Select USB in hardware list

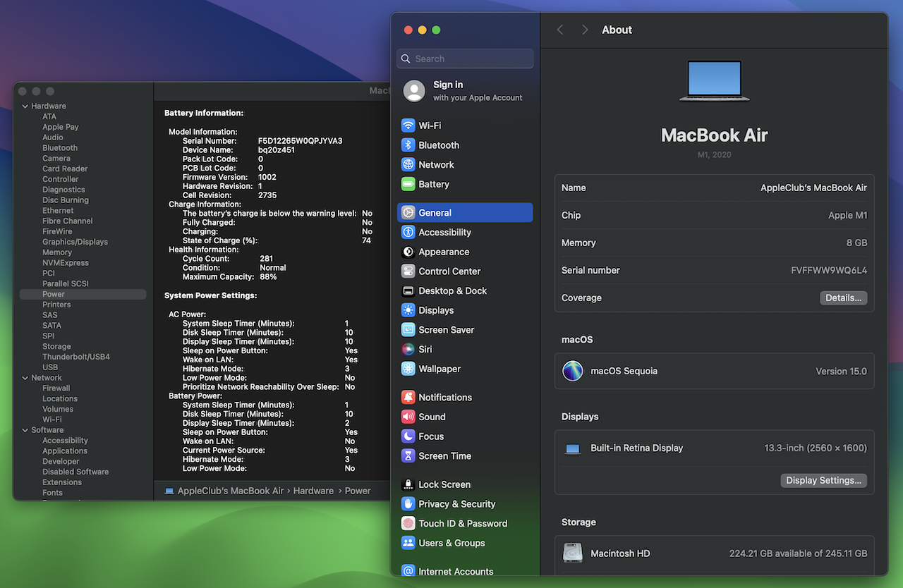(50, 367)
